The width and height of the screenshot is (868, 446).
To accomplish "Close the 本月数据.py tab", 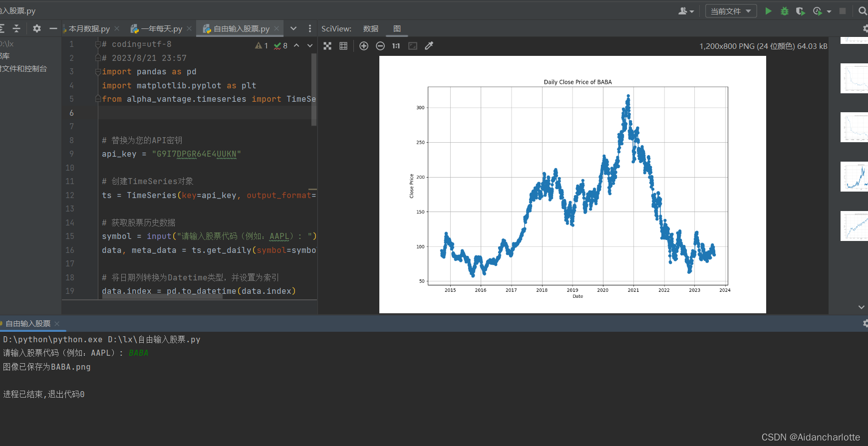I will (117, 29).
